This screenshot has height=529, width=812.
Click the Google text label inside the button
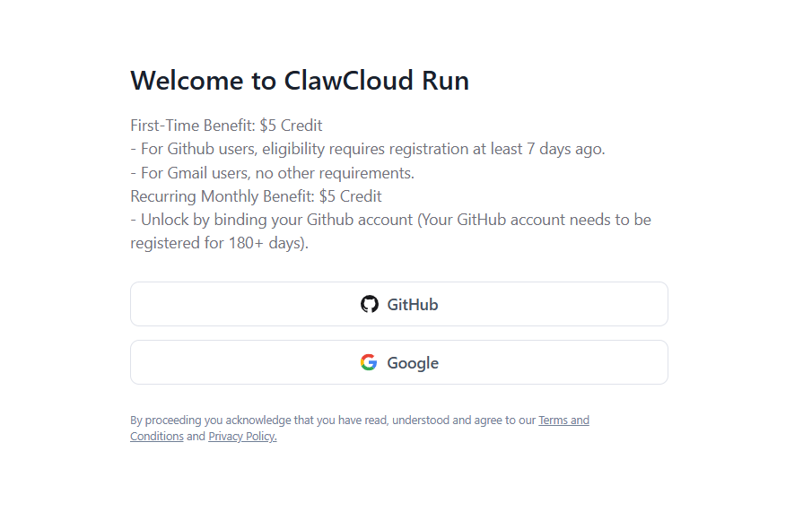(x=413, y=363)
